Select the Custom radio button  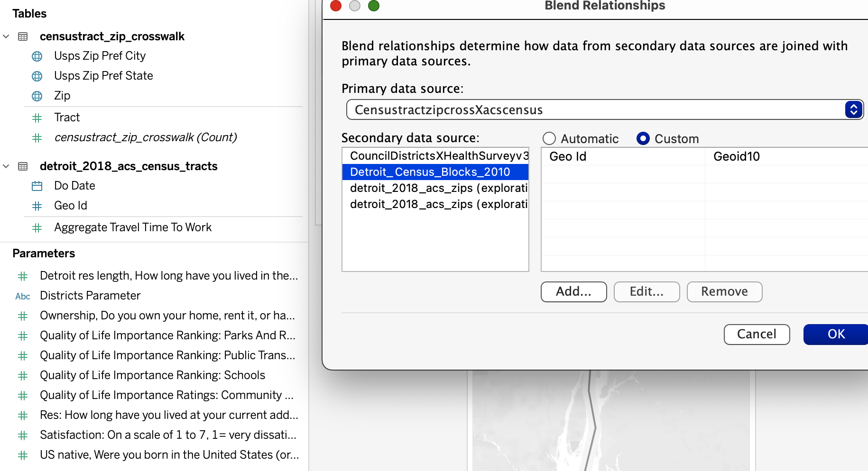pyautogui.click(x=643, y=138)
